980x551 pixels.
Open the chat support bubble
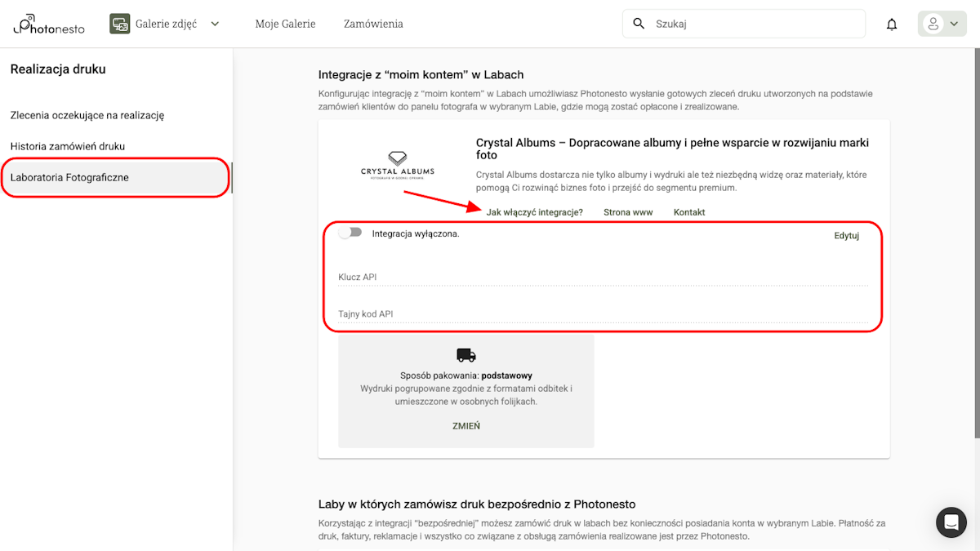click(951, 522)
